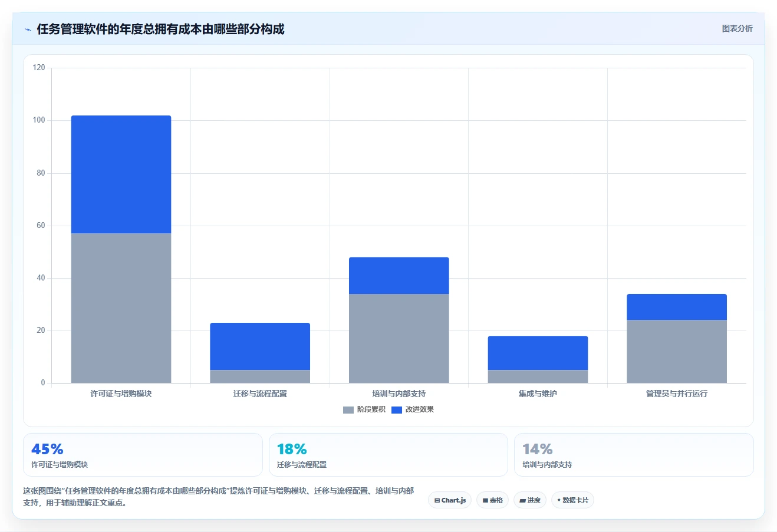Click the blue bar segment for 集成与维护
The image size is (777, 532).
pyautogui.click(x=538, y=353)
